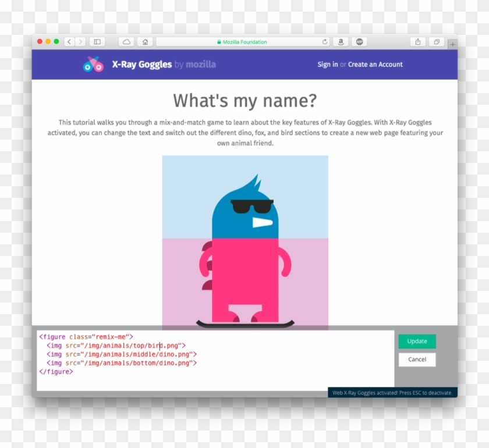Reload the page via the refresh icon
Image resolution: width=489 pixels, height=448 pixels.
[x=324, y=41]
